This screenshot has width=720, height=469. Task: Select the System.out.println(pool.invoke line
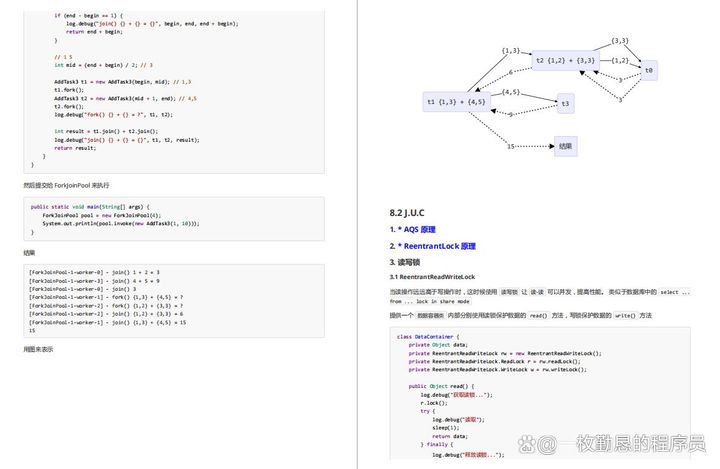click(121, 224)
